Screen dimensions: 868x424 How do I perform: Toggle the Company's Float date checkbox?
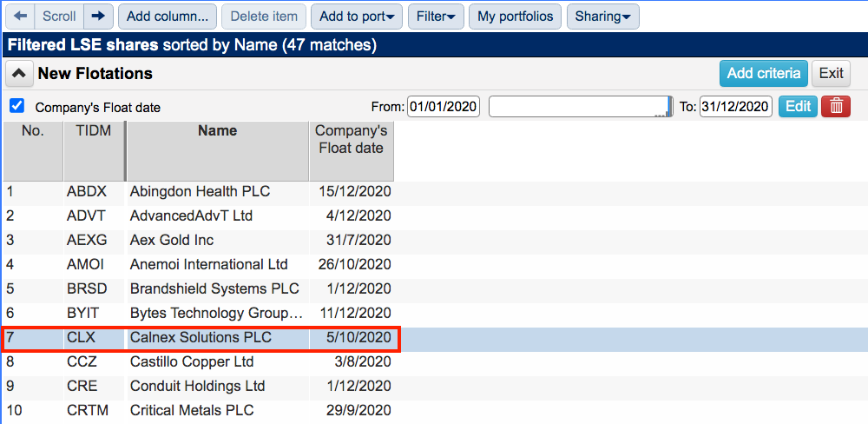(x=17, y=106)
